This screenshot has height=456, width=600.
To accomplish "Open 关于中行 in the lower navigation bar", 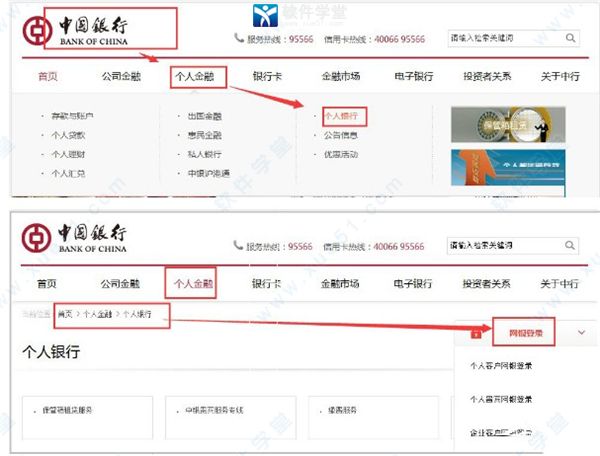I will point(559,283).
